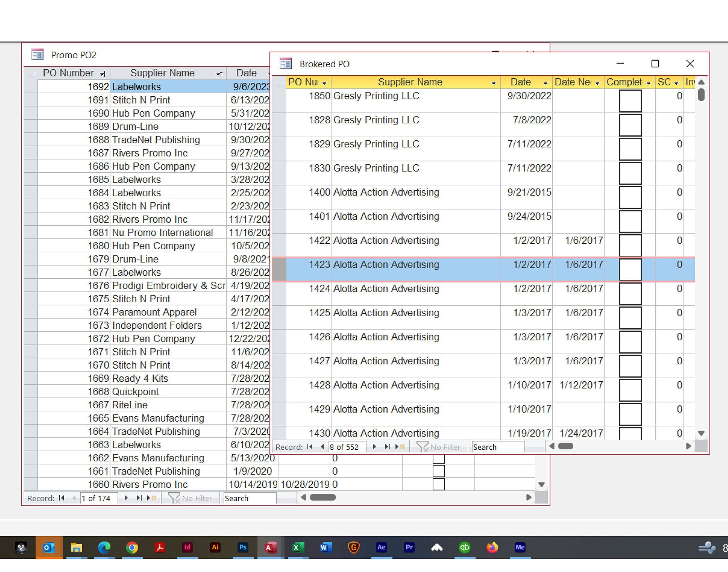728x572 pixels.
Task: Click the No Filter icon in Promo PO2
Action: (190, 498)
